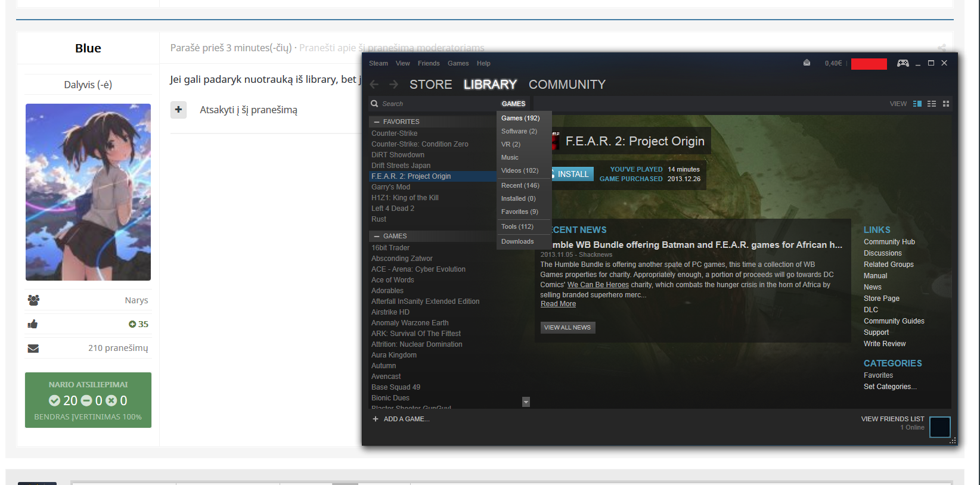The height and width of the screenshot is (485, 980).
Task: Select Installed (0) filter
Action: click(524, 198)
